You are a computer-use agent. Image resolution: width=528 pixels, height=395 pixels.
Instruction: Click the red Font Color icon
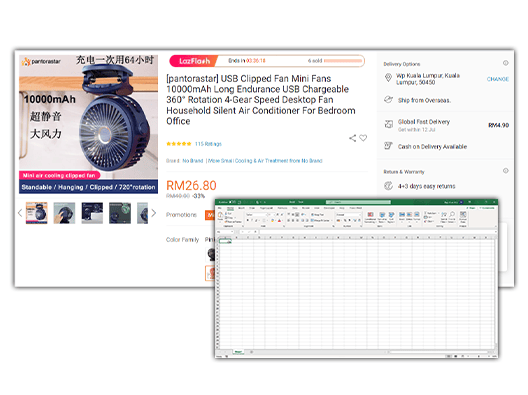pos(279,220)
